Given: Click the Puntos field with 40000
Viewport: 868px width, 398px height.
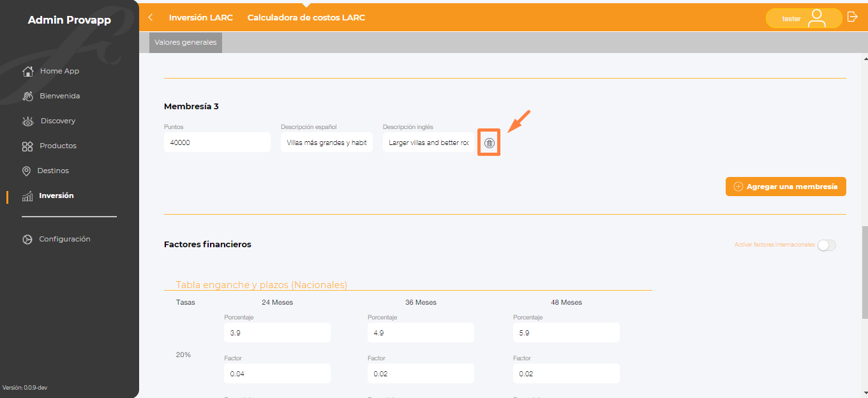Looking at the screenshot, I should pos(217,142).
